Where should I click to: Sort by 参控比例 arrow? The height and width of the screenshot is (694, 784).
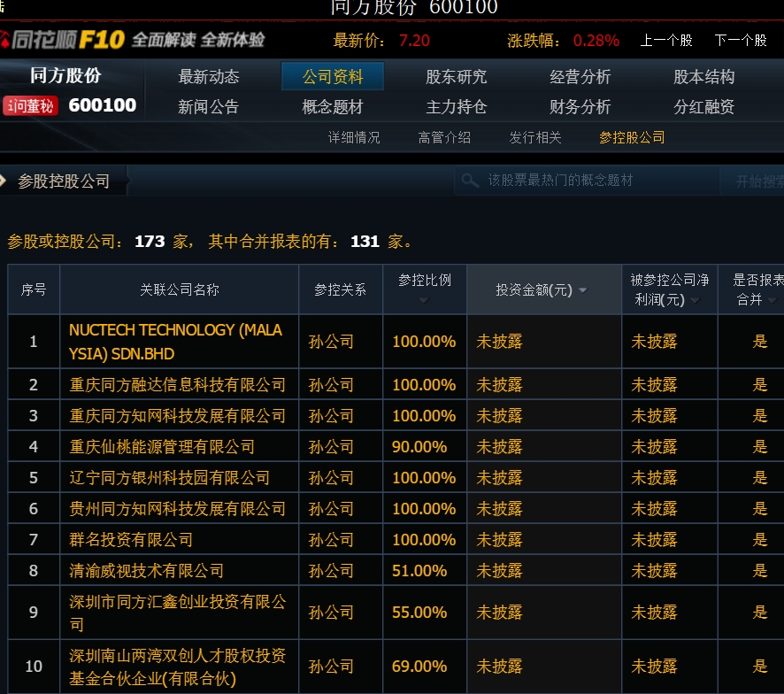(424, 300)
